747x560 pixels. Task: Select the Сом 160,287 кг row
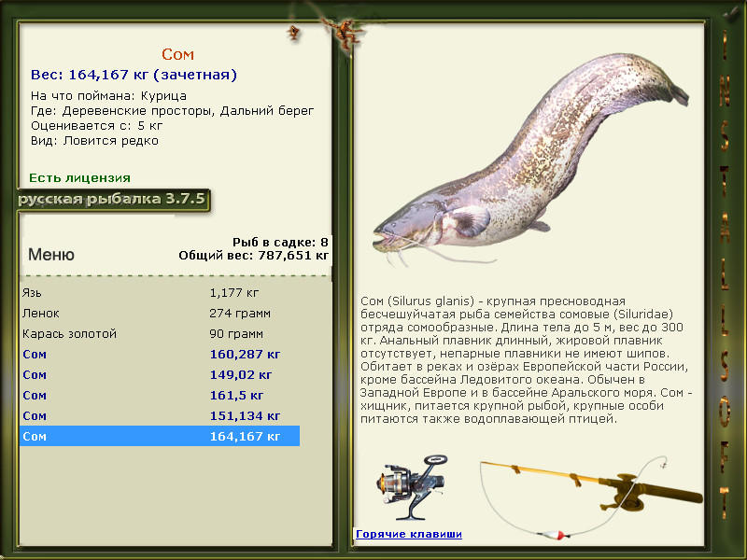point(160,354)
